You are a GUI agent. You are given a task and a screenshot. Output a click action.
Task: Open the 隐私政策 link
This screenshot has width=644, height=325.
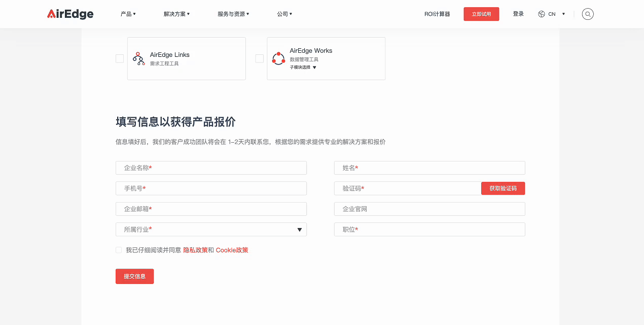tap(195, 250)
